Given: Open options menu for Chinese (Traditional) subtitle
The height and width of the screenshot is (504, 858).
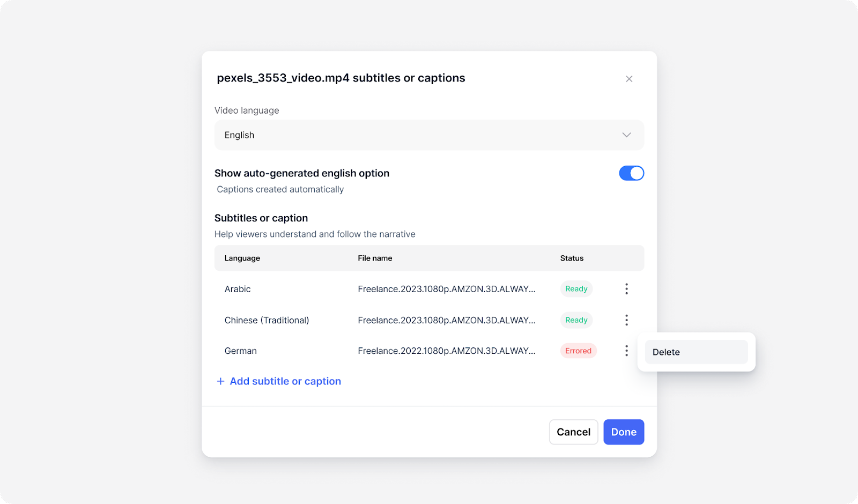Looking at the screenshot, I should (626, 320).
